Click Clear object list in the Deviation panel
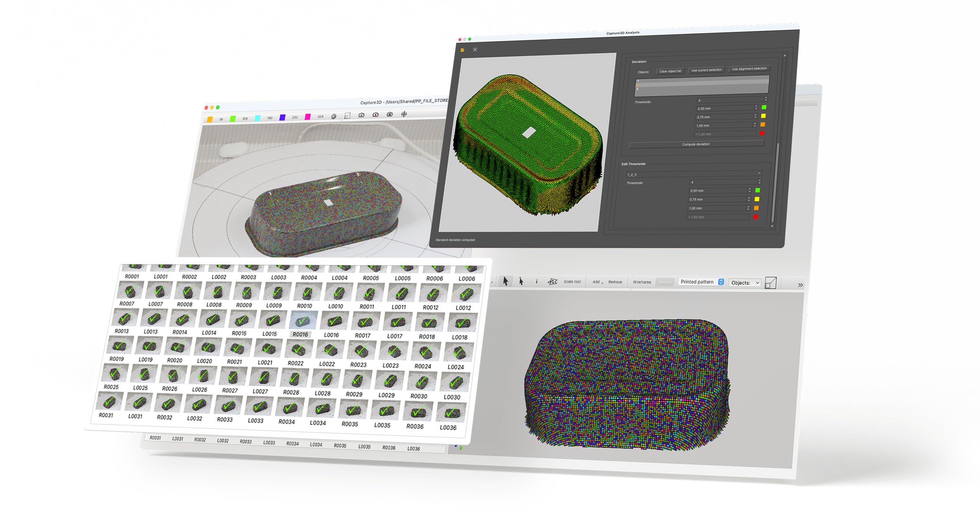 [671, 71]
